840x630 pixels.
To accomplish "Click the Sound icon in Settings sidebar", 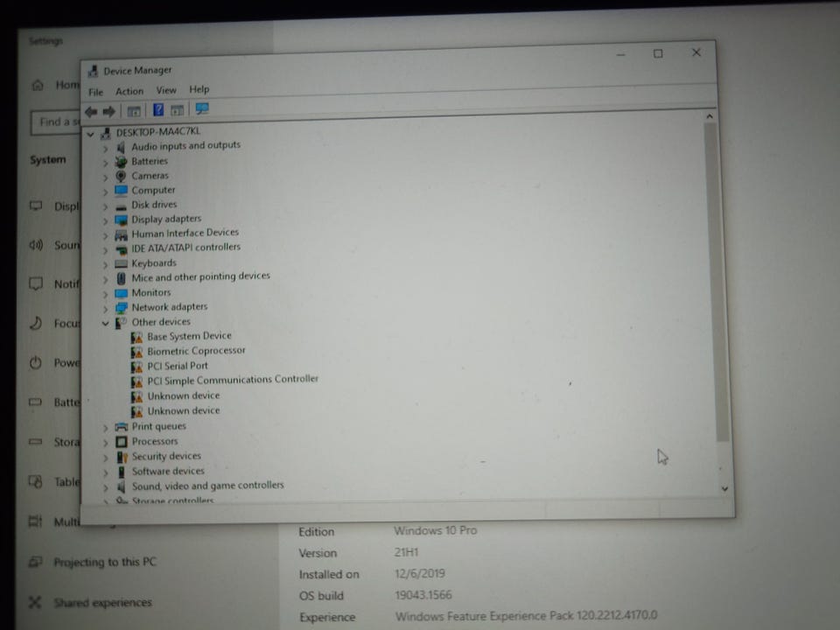I will [x=36, y=245].
